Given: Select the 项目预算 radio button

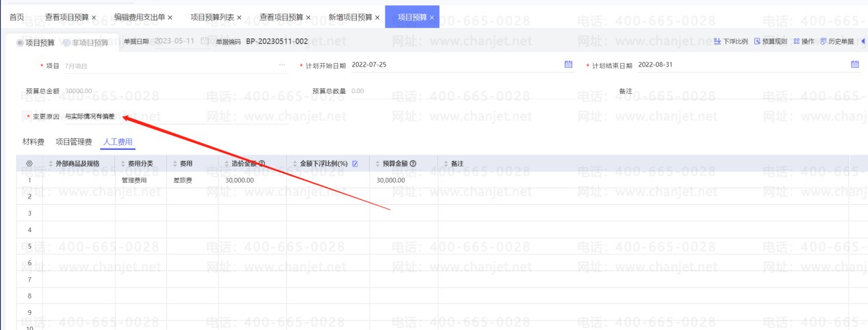Looking at the screenshot, I should click(21, 42).
